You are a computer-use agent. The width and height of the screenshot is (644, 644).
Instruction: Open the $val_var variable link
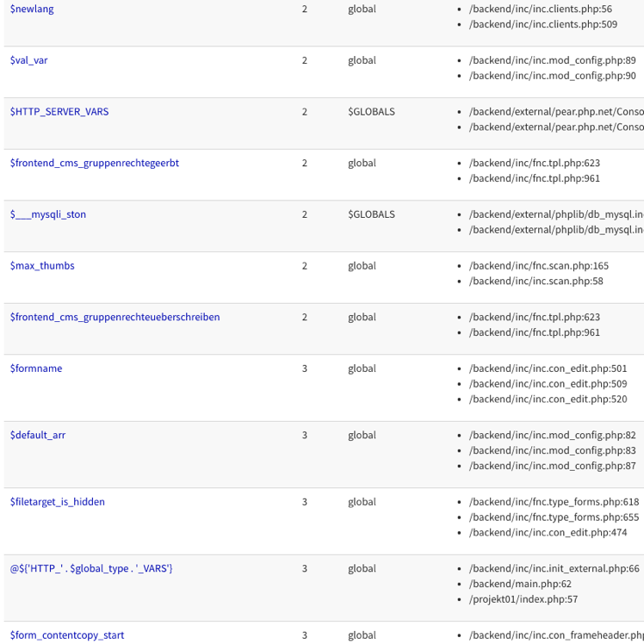28,60
